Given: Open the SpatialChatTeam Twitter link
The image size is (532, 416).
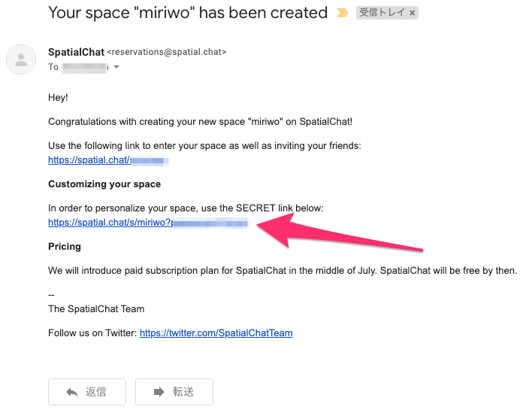Looking at the screenshot, I should (216, 333).
